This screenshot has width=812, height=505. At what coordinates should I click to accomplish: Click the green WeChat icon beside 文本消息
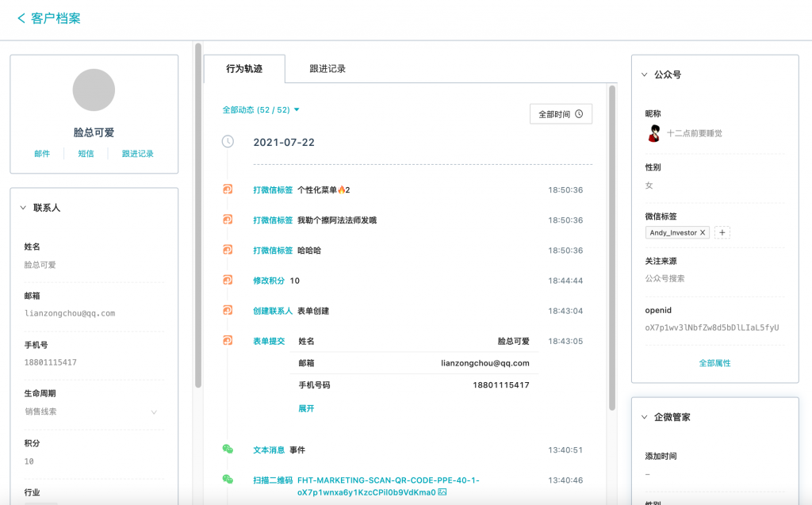tap(228, 449)
